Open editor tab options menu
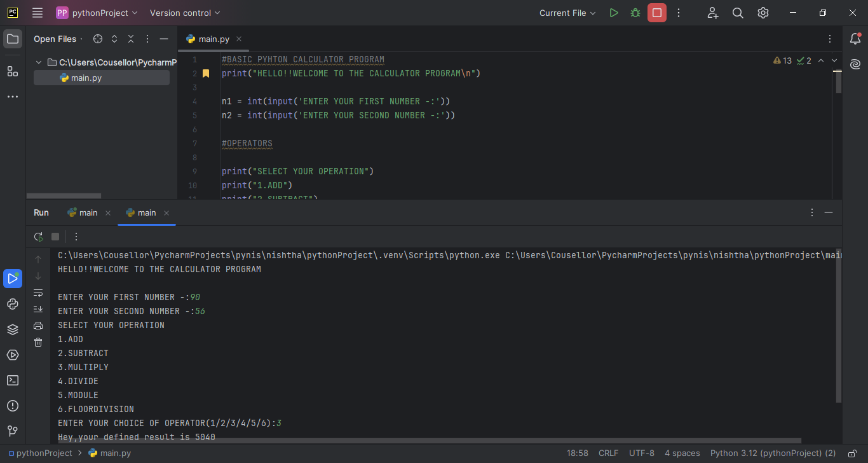The width and height of the screenshot is (868, 463). click(x=830, y=39)
